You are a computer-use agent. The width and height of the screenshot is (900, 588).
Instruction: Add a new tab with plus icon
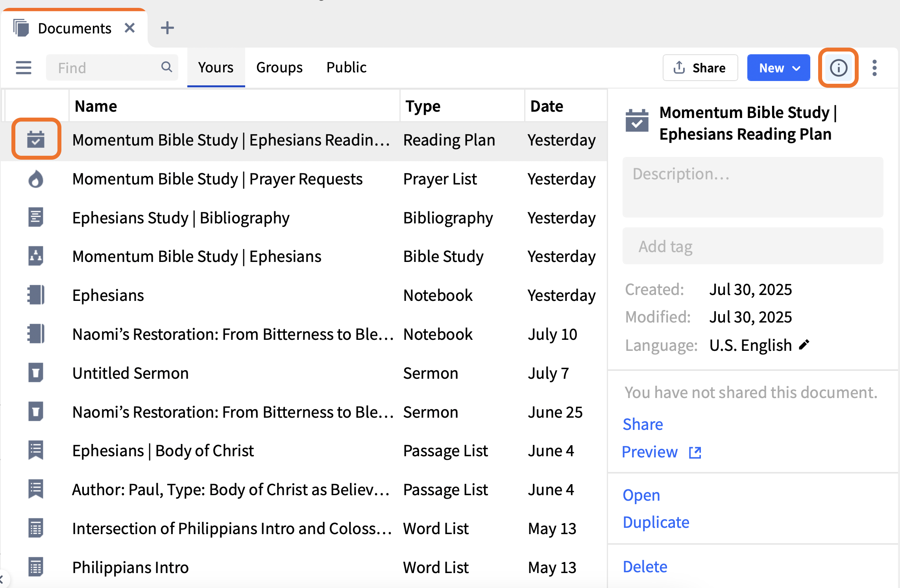click(167, 28)
